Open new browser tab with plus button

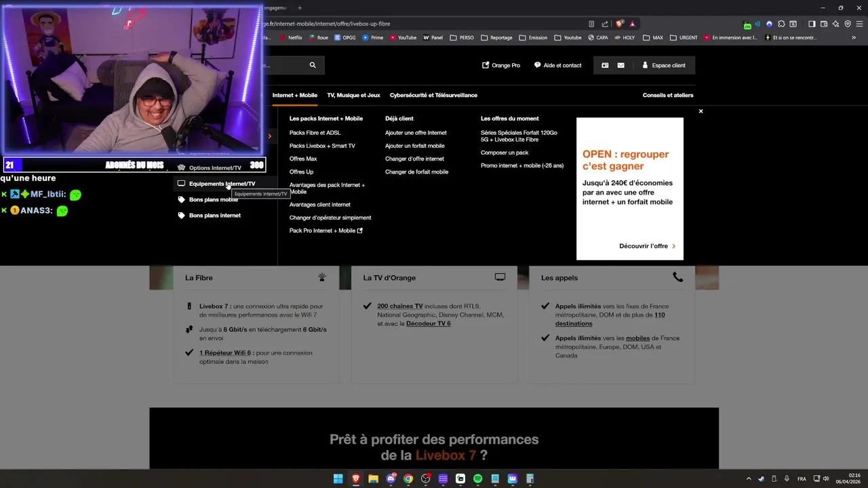(300, 7)
